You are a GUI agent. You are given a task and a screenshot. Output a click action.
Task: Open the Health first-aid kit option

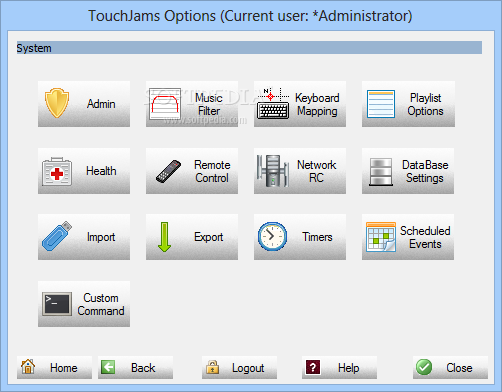[84, 171]
